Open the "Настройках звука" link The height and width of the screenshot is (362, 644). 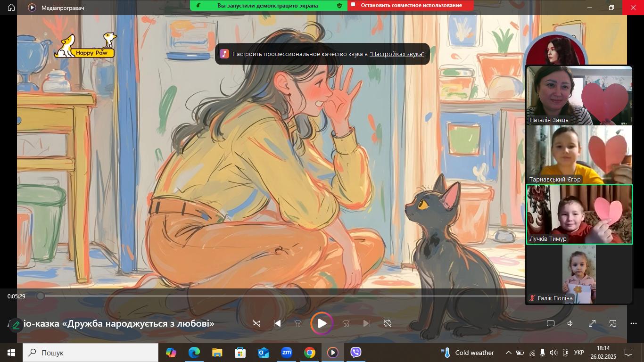[x=396, y=54]
